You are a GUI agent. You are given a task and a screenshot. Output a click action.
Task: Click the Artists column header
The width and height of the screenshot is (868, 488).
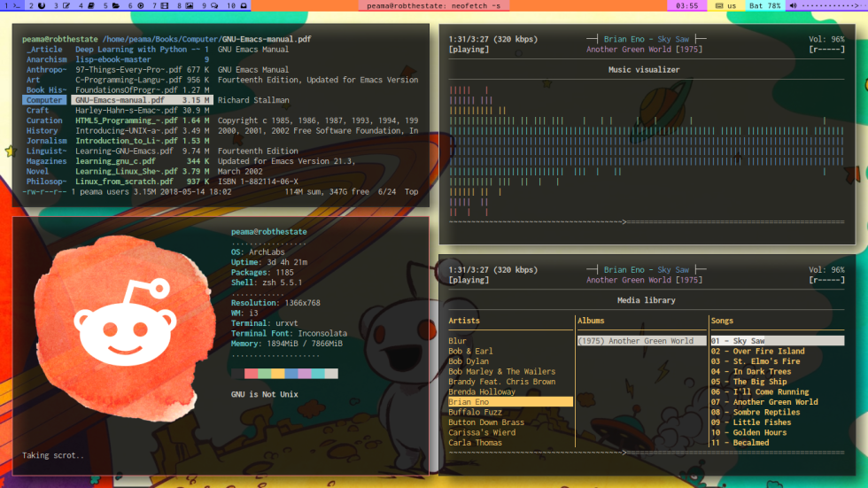coord(464,321)
